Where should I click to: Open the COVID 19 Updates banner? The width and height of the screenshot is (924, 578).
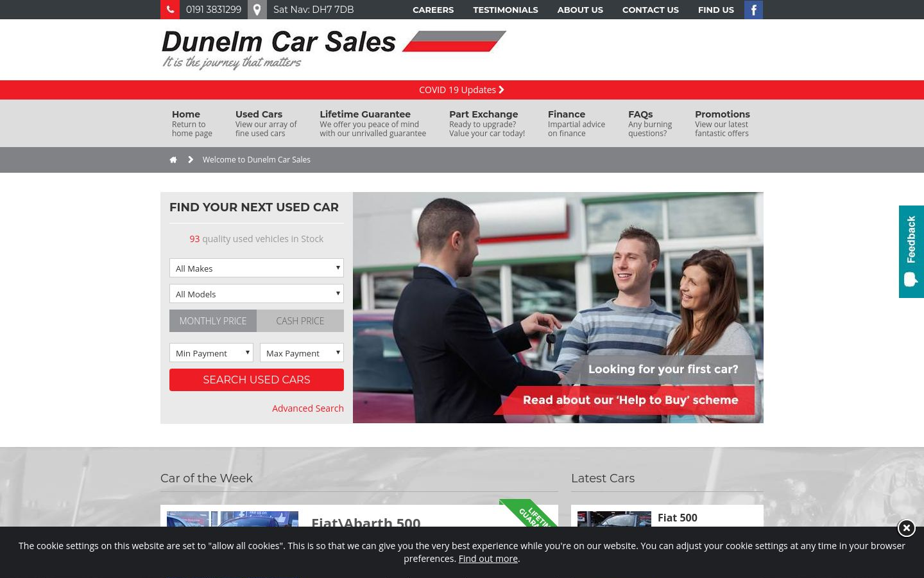(462, 90)
